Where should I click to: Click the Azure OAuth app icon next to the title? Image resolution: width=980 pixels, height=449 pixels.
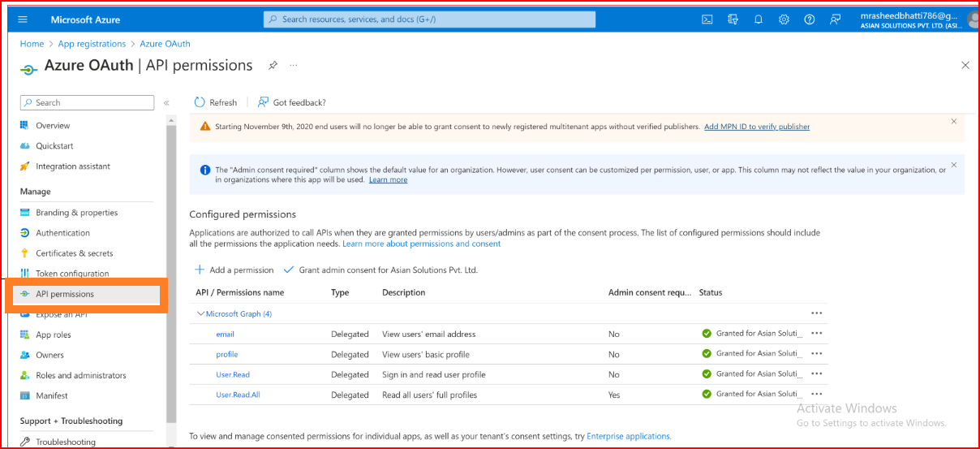(28, 70)
